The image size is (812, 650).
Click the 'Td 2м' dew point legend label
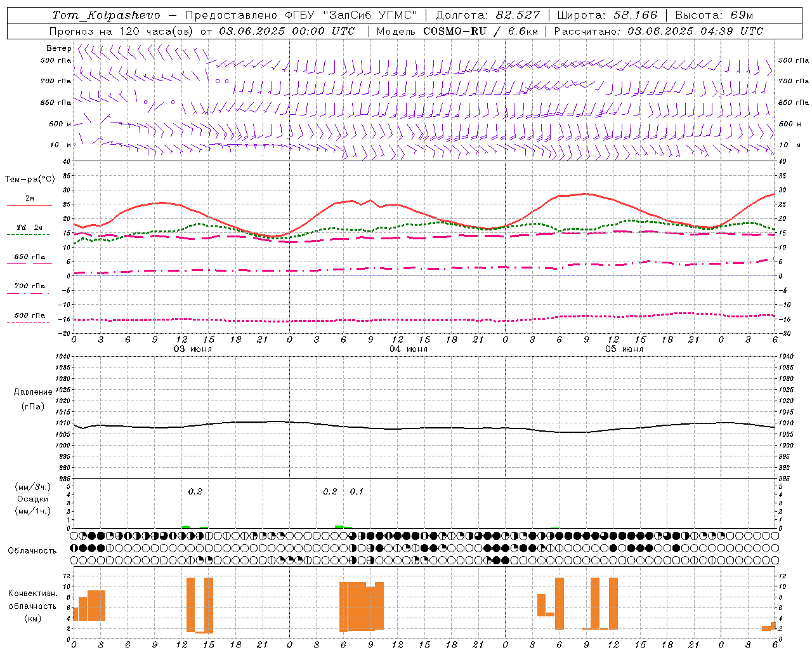pyautogui.click(x=30, y=227)
